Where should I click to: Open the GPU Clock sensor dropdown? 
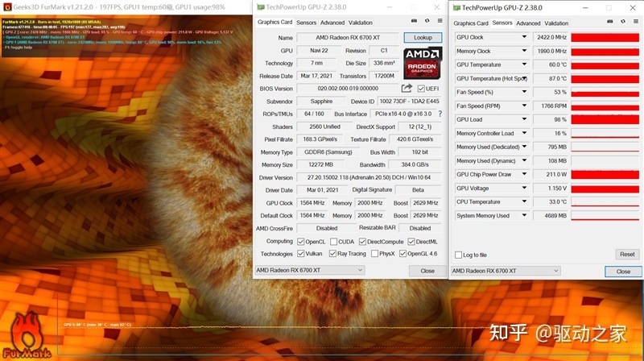tap(524, 37)
